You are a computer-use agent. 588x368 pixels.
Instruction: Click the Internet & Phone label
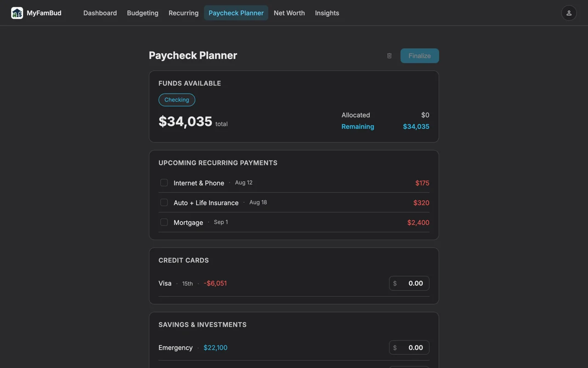[199, 183]
